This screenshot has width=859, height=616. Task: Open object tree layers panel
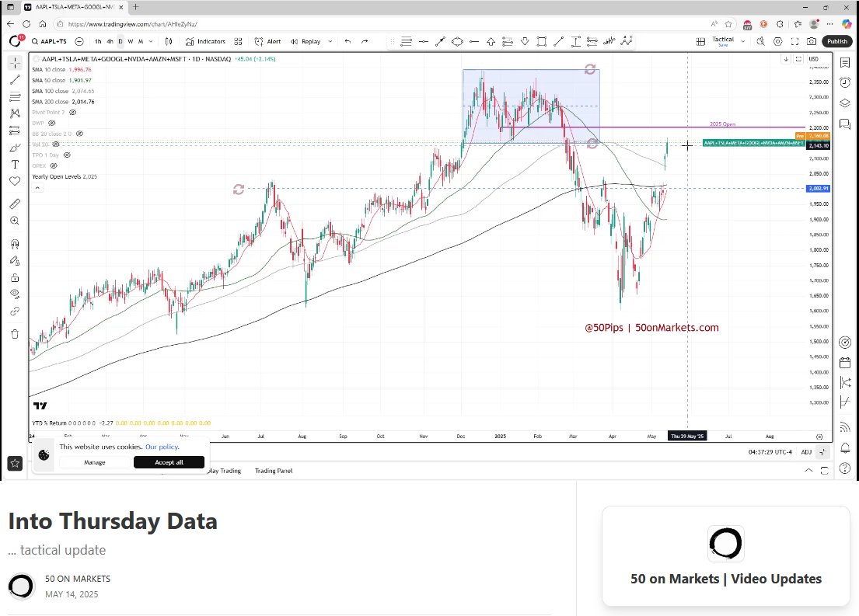(845, 103)
